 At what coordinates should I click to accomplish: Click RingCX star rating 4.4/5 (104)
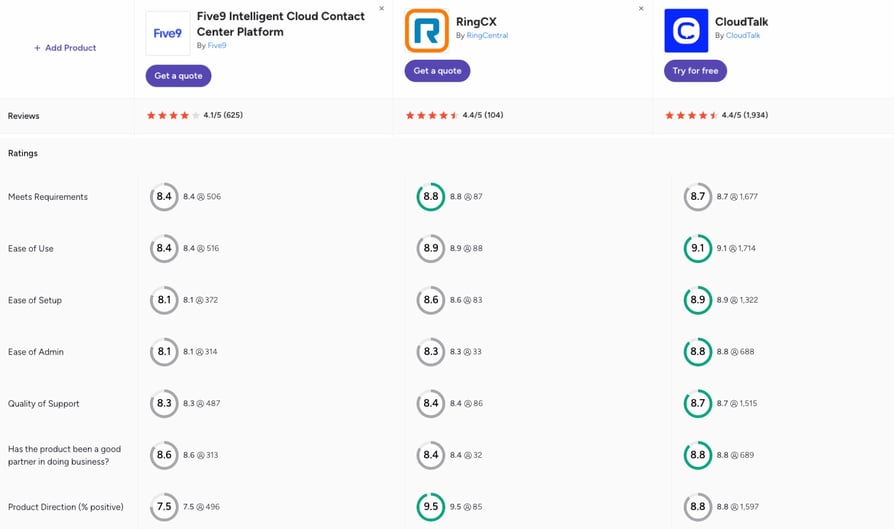(454, 115)
